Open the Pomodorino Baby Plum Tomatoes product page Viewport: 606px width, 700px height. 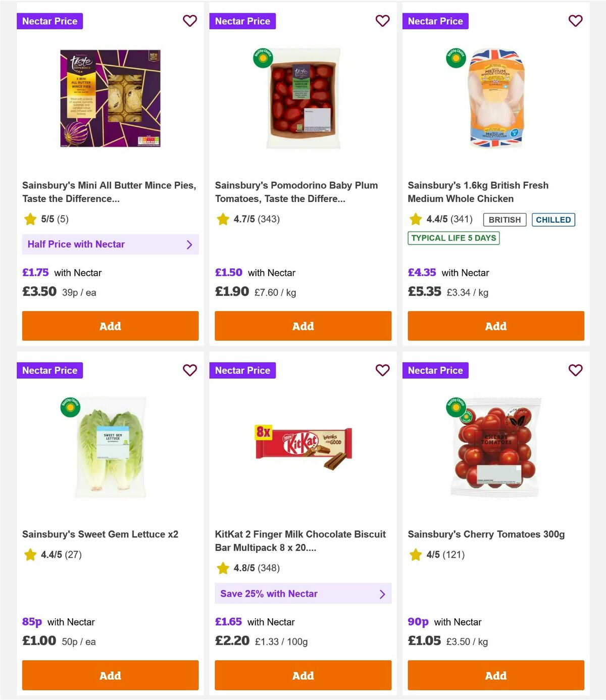point(296,192)
